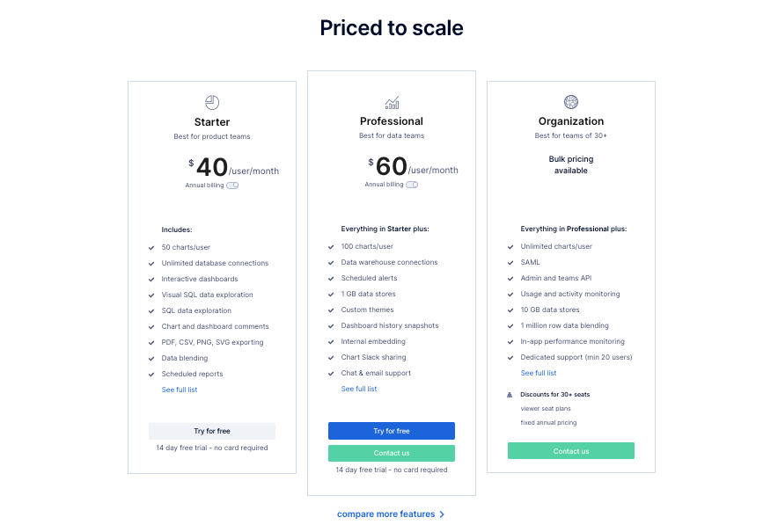Image resolution: width=778 pixels, height=532 pixels.
Task: Expand Starter plan's See full list
Action: tap(180, 390)
